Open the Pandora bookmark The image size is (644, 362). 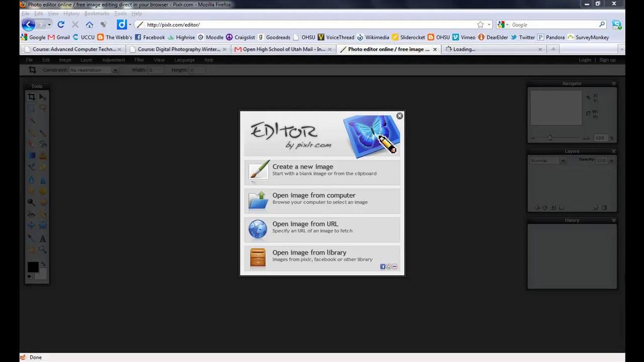[x=551, y=37]
